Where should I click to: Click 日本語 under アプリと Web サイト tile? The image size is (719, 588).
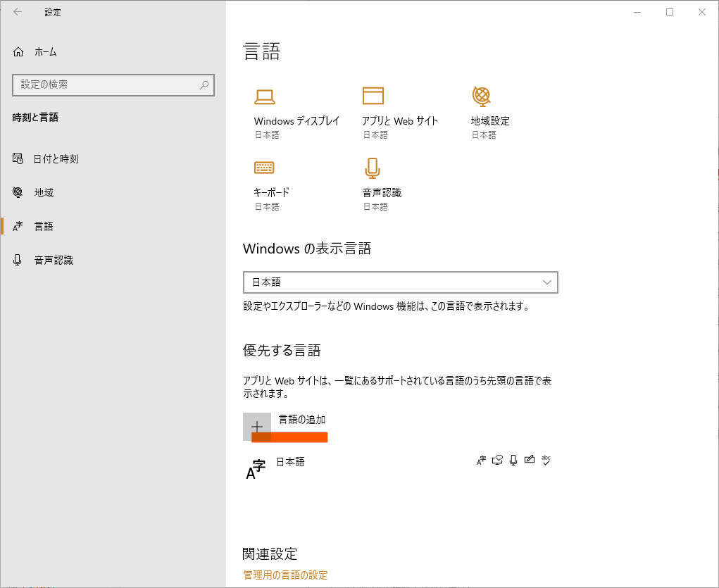(x=375, y=135)
